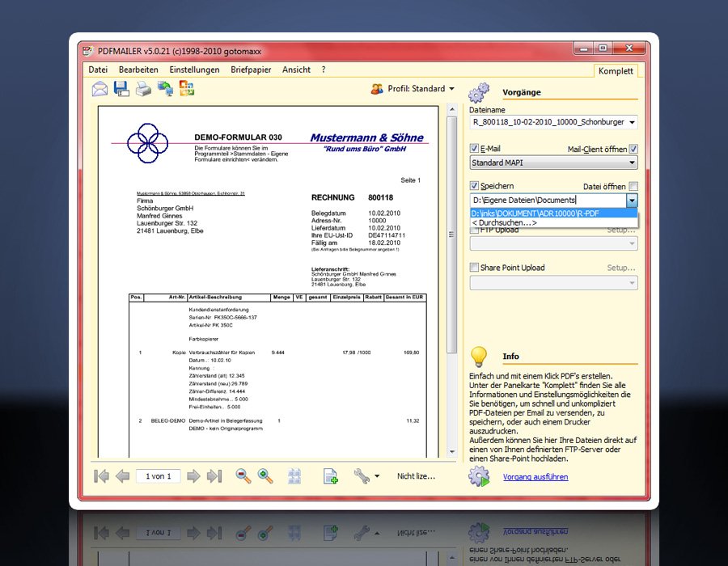The width and height of the screenshot is (728, 566).
Task: Click Setup... next to FTP Upload
Action: [x=620, y=230]
